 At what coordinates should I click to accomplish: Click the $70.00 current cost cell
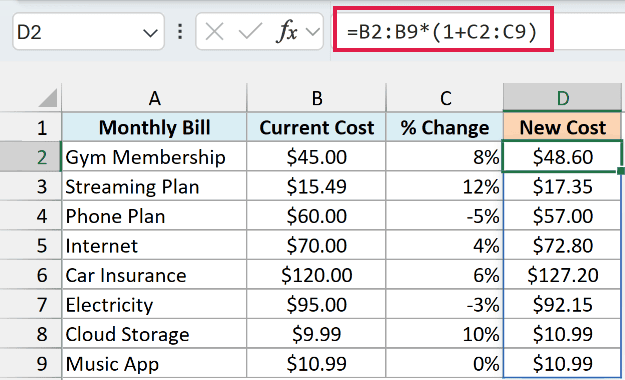316,245
